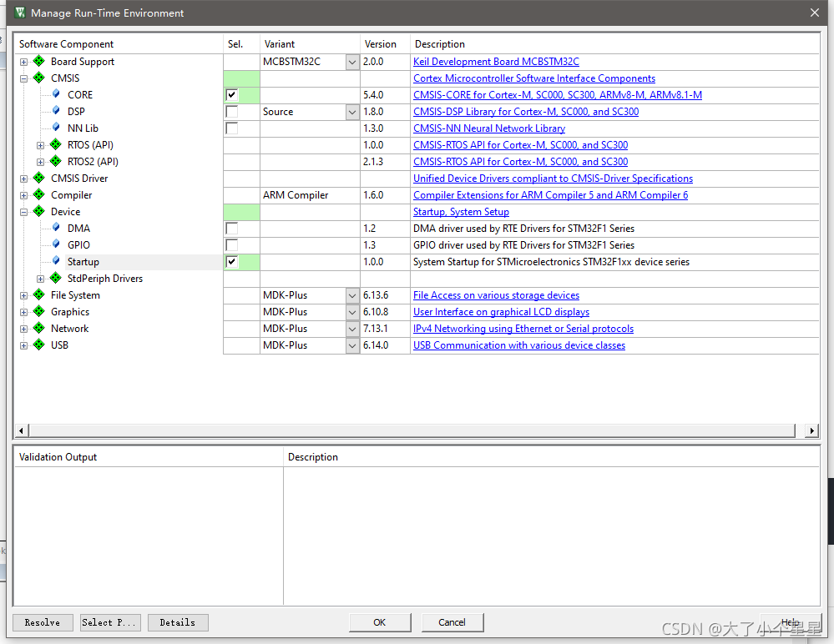The height and width of the screenshot is (644, 834).
Task: Click the Sel. column header
Action: (241, 43)
